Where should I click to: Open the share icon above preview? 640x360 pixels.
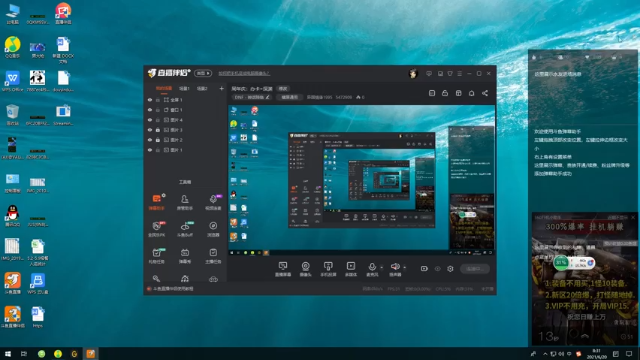(485, 93)
